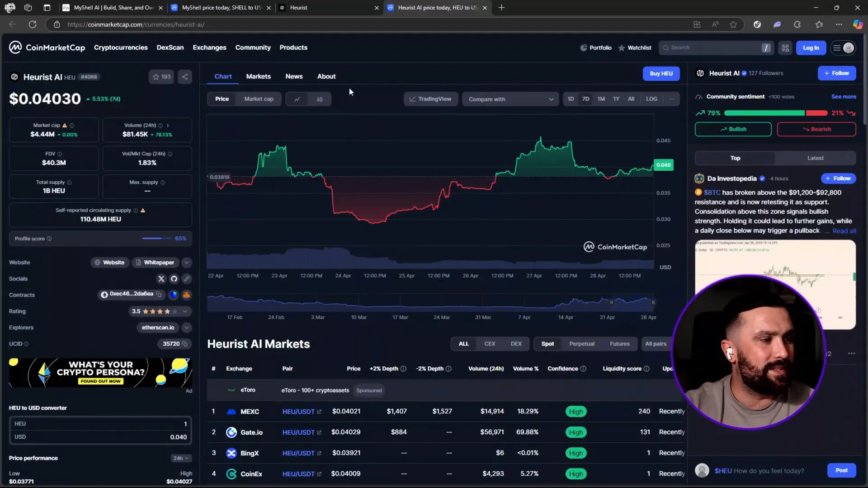This screenshot has width=868, height=488.
Task: Click the CoinMarketCap logo
Action: [x=47, y=47]
